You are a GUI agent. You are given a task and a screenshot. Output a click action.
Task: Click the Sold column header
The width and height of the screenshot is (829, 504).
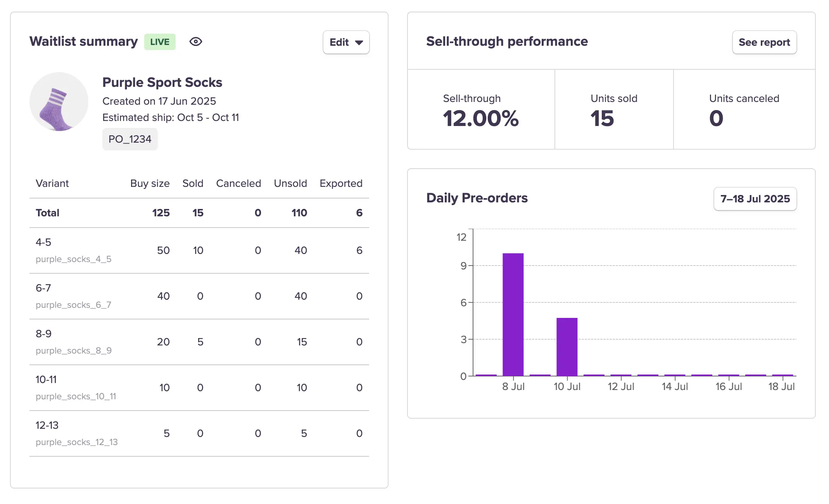point(193,183)
